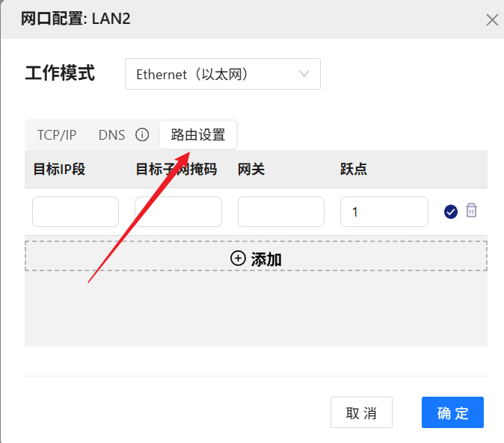Focus the 目标IP段 input field
The image size is (504, 443).
pyautogui.click(x=76, y=212)
